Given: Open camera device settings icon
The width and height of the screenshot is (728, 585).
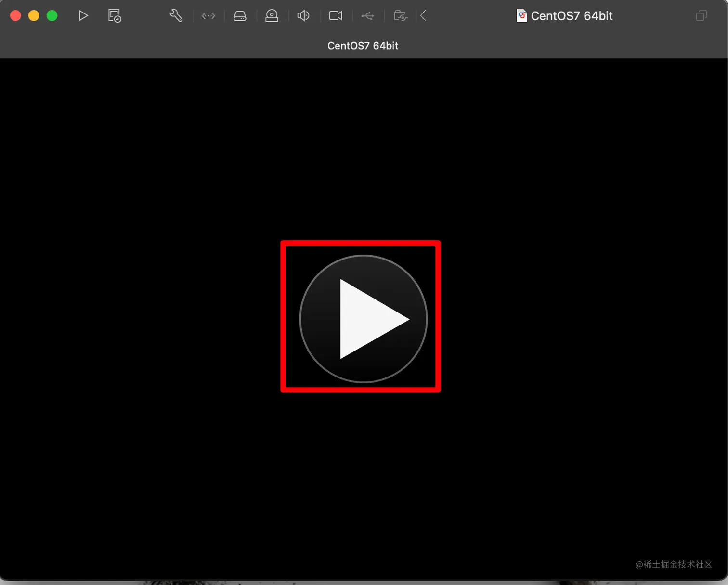Looking at the screenshot, I should click(x=336, y=16).
